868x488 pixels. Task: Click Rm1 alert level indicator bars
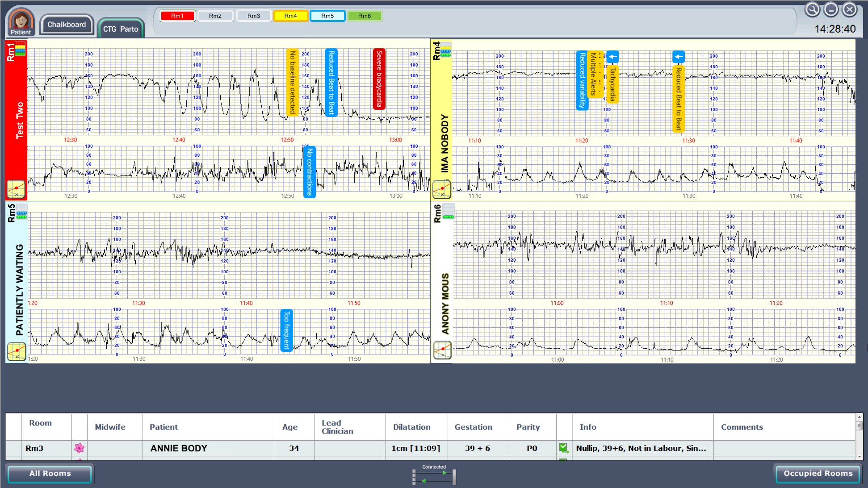point(20,48)
